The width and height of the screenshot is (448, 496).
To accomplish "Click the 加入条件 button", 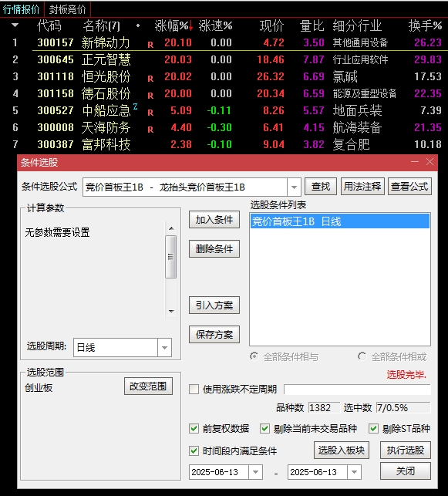I will [x=214, y=220].
